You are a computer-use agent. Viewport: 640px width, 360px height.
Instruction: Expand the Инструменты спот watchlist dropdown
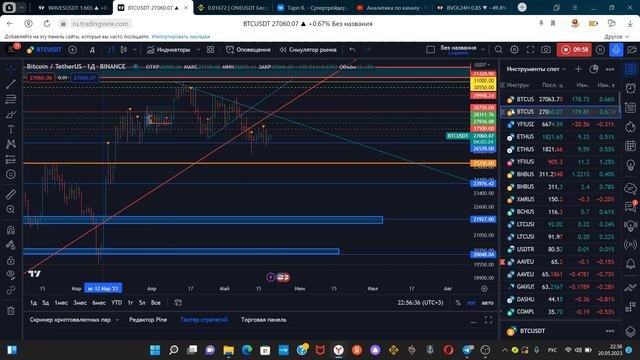click(536, 69)
